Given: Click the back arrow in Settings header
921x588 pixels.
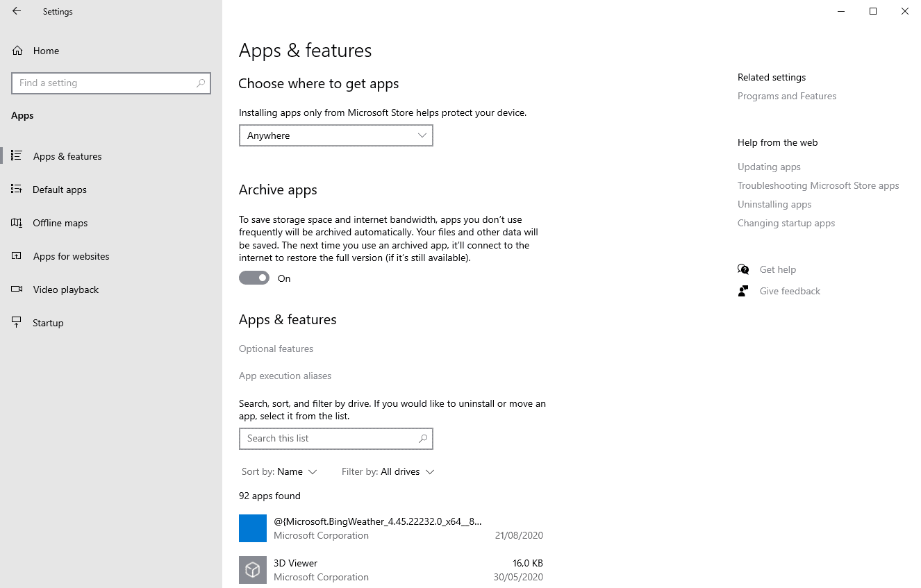Looking at the screenshot, I should (x=17, y=11).
